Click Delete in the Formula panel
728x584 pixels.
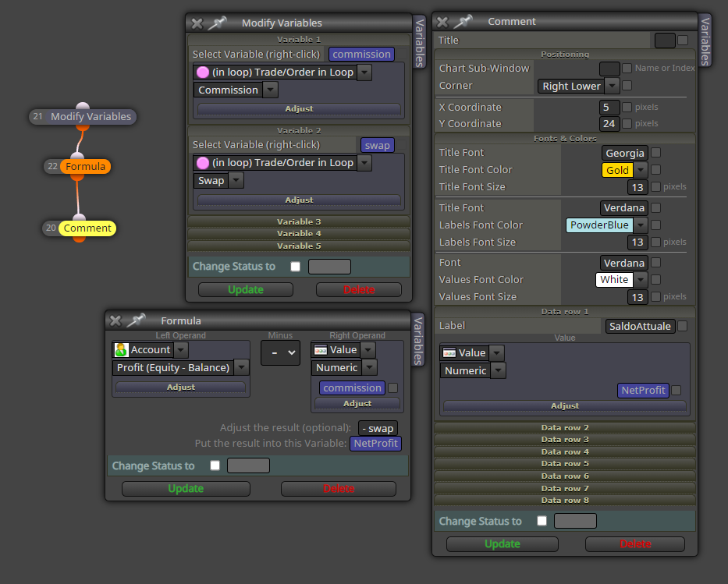339,488
